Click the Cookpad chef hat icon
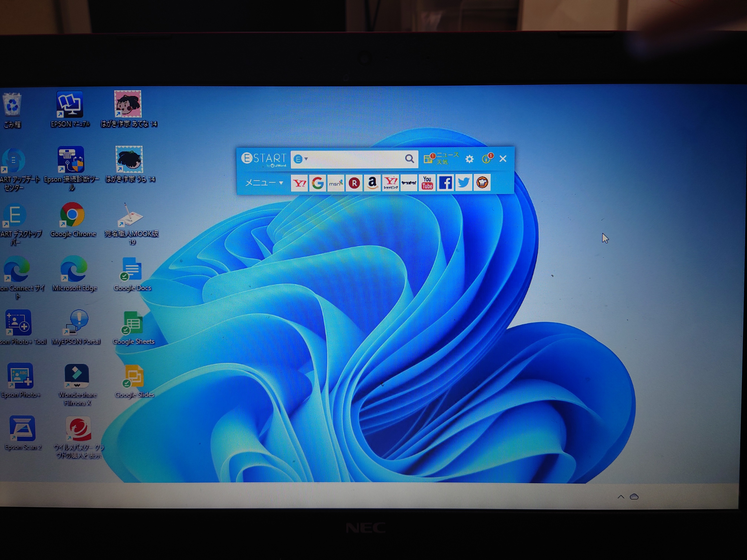747x560 pixels. click(x=482, y=183)
